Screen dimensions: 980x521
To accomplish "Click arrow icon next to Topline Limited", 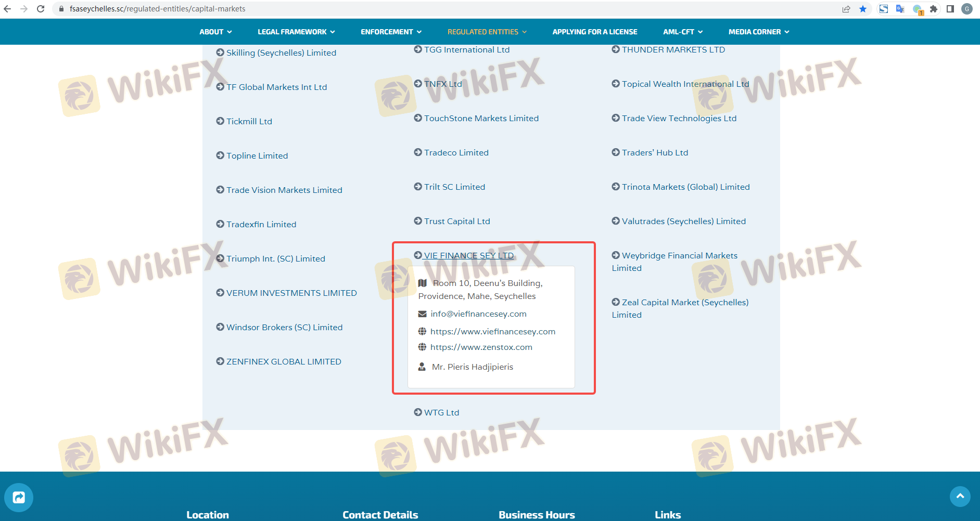I will click(x=220, y=155).
